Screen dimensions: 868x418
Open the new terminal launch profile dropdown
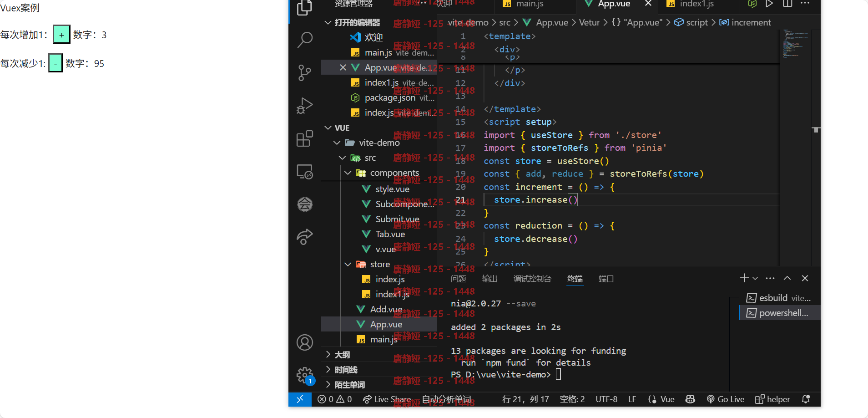click(x=755, y=278)
